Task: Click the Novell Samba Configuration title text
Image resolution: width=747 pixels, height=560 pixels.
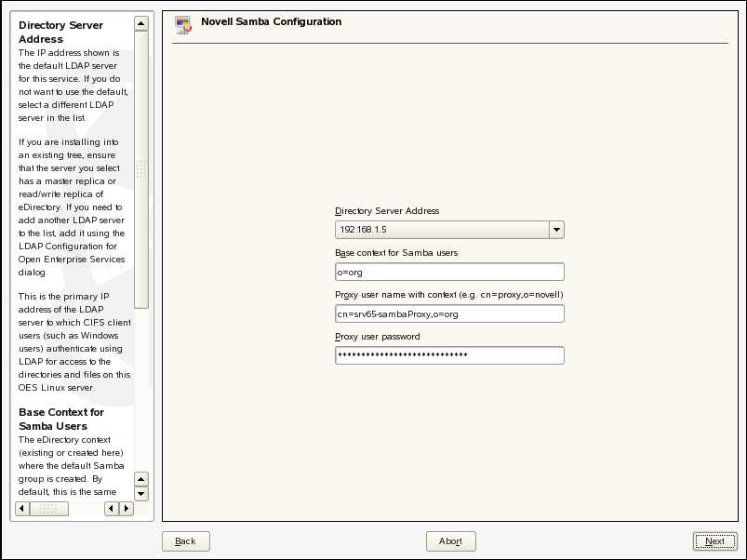Action: click(271, 22)
